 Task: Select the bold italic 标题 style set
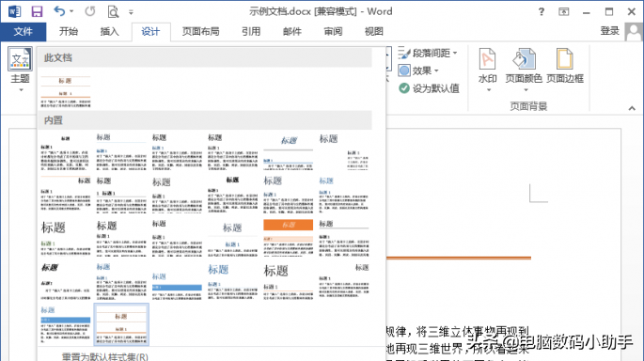[x=65, y=282]
